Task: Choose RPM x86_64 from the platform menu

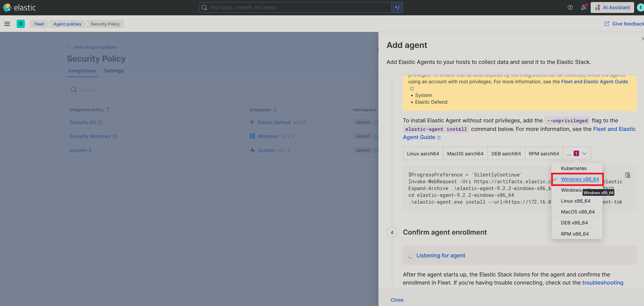Action: 577,234
